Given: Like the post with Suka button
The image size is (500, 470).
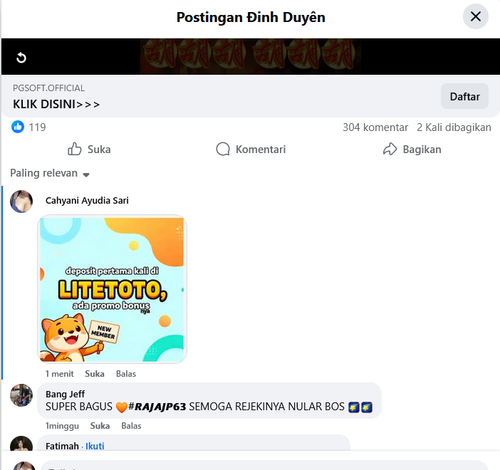Looking at the screenshot, I should point(89,149).
